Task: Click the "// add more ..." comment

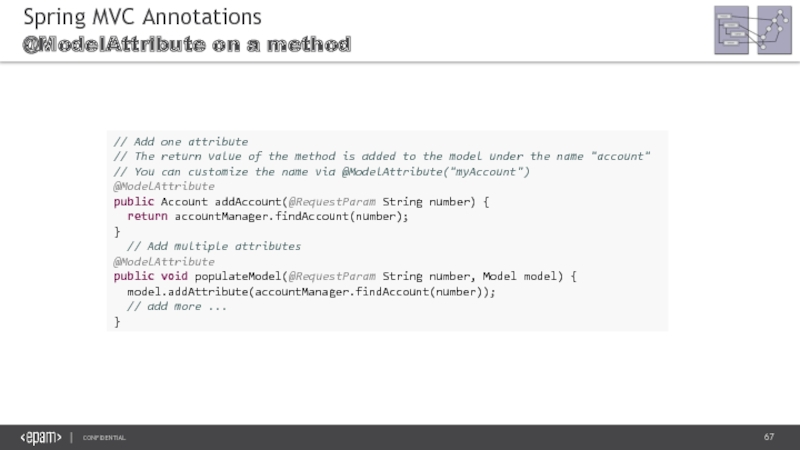Action: [x=177, y=306]
